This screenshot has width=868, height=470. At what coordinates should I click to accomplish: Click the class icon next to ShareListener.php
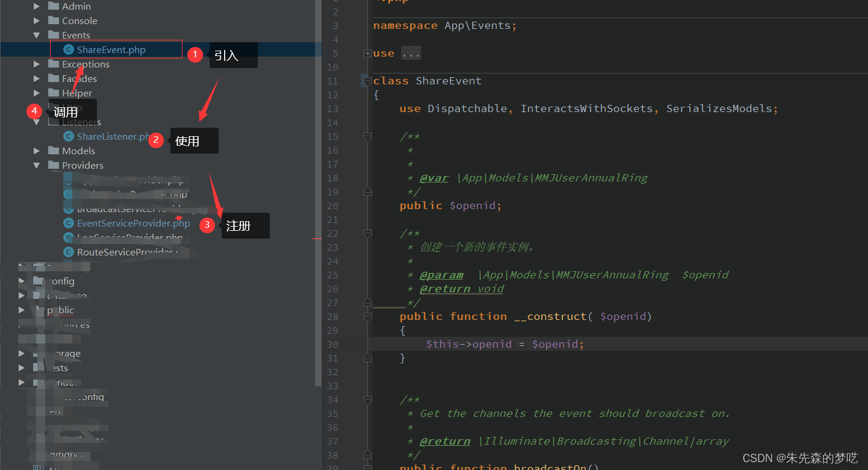pyautogui.click(x=69, y=136)
